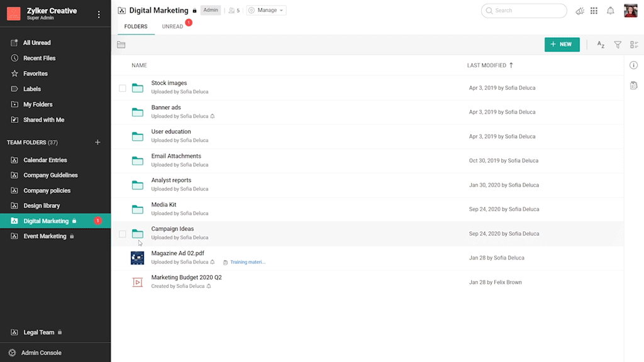
Task: Show the info details panel icon
Action: (633, 65)
